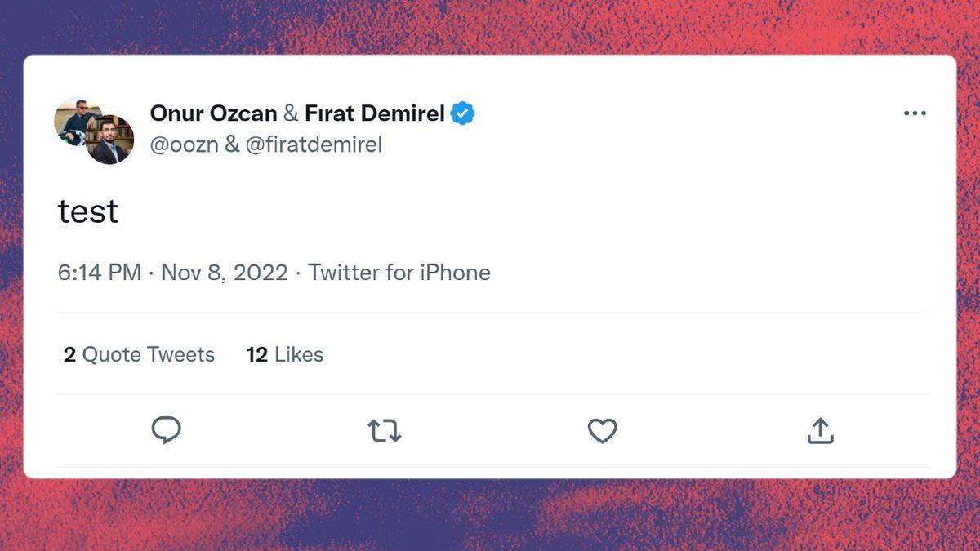Click the Twitter for iPhone source label
980x551 pixels.
coord(399,272)
